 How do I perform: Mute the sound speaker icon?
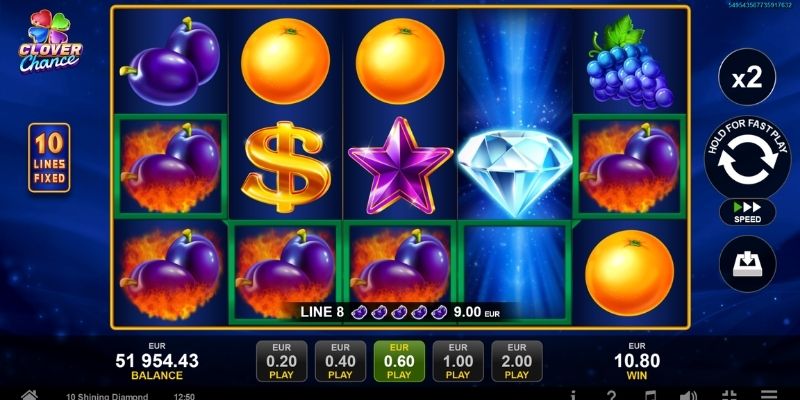coord(689,395)
